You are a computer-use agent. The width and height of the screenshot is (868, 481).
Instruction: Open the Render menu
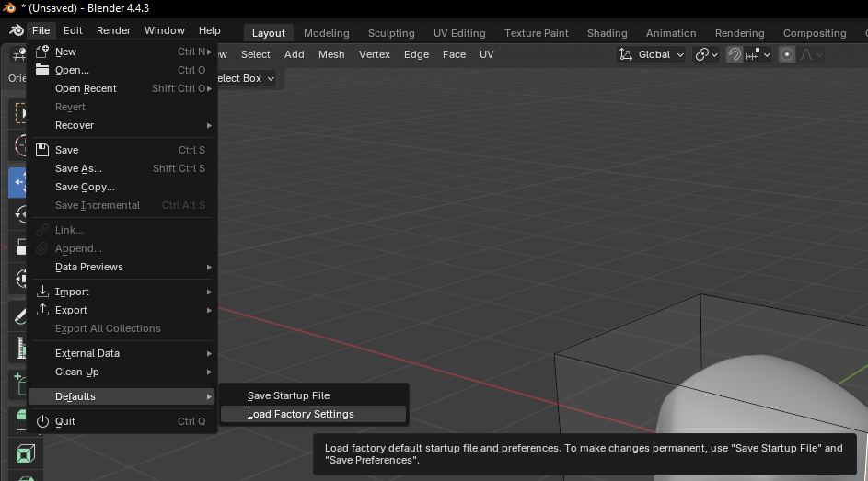(x=113, y=30)
